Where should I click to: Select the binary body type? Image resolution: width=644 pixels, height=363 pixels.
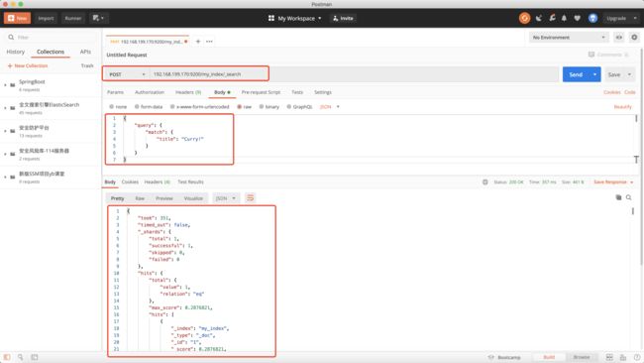pos(269,106)
